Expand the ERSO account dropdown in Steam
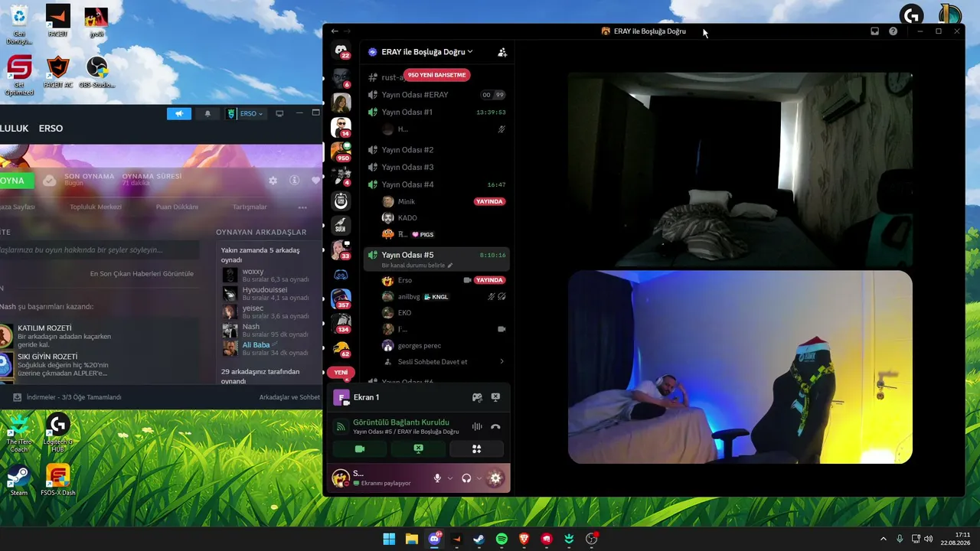This screenshot has width=980, height=551. 246,114
